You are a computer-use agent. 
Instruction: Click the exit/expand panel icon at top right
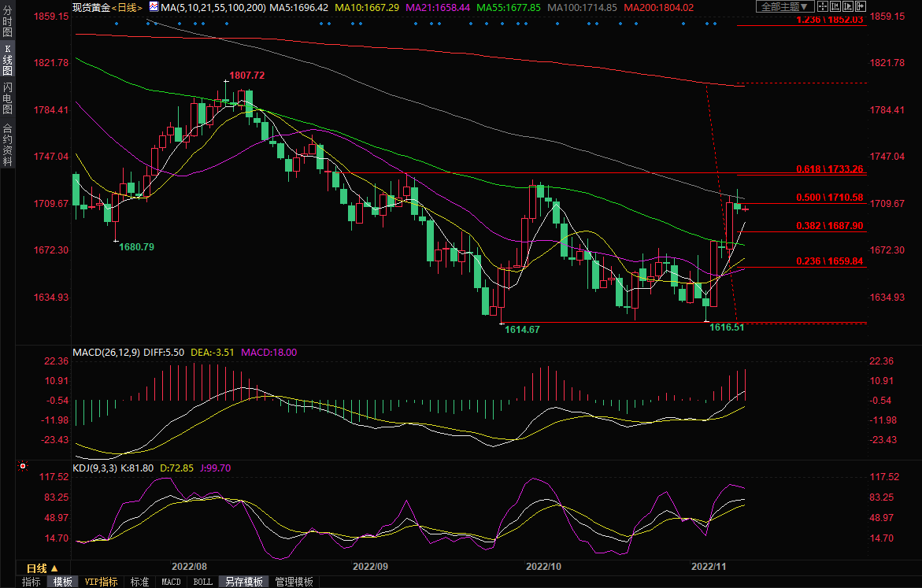(859, 7)
